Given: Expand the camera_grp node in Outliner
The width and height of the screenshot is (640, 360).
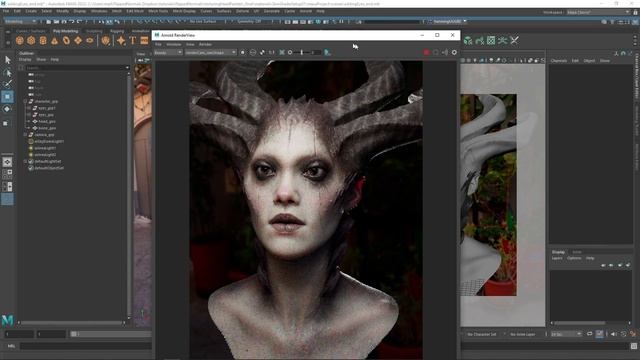Looking at the screenshot, I should [x=25, y=134].
